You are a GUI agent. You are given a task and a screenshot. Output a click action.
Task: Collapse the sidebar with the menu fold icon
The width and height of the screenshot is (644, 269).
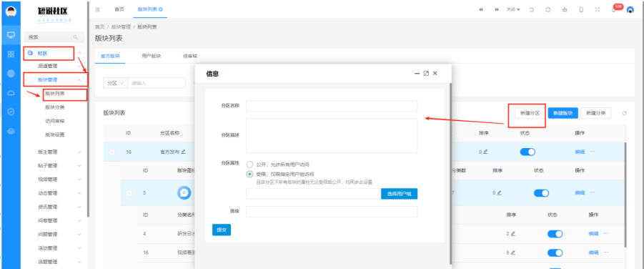[97, 9]
